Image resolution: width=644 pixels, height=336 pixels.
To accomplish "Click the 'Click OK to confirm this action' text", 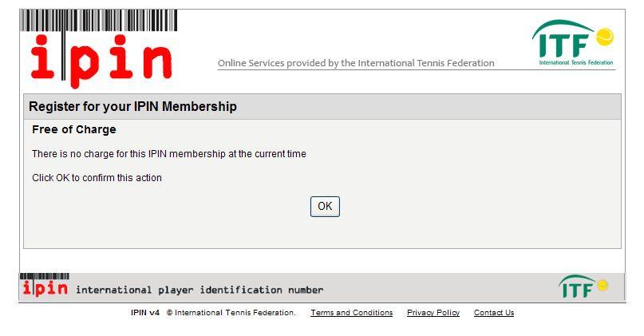I will click(97, 178).
